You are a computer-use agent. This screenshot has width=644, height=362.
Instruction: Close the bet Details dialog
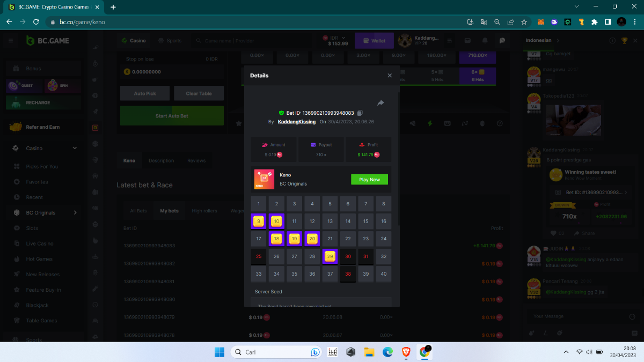tap(390, 76)
